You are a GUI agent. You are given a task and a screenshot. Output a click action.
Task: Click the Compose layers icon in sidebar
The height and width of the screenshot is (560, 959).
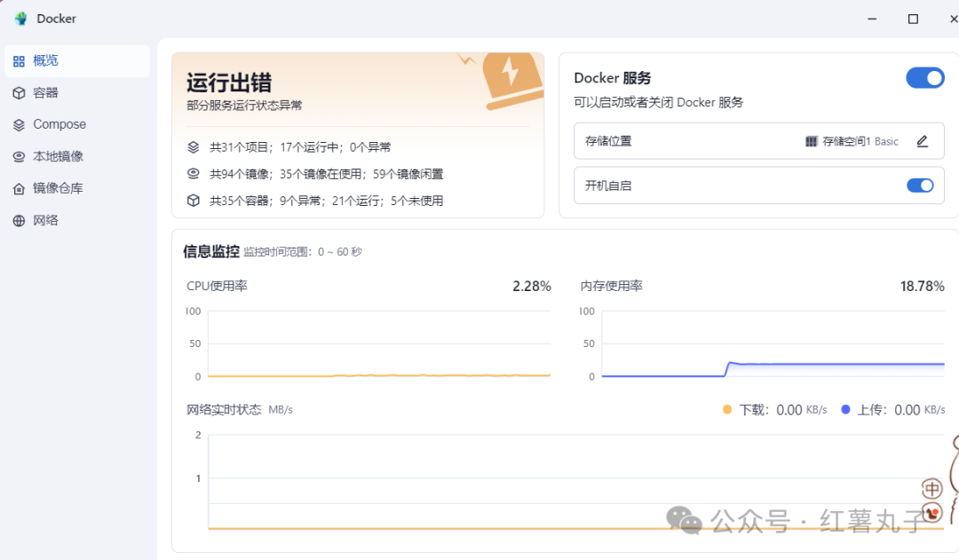pyautogui.click(x=19, y=125)
